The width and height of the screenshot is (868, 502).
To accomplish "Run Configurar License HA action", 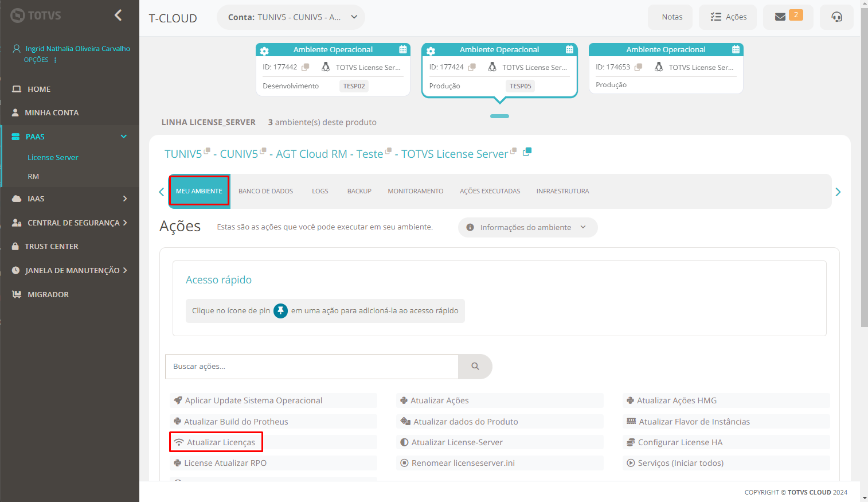I will [726, 442].
